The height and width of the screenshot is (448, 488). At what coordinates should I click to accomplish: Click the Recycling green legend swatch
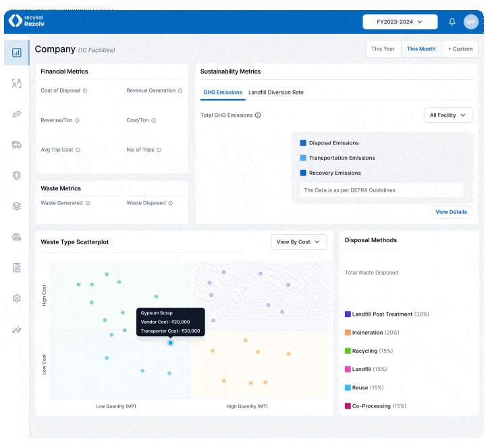pos(348,351)
